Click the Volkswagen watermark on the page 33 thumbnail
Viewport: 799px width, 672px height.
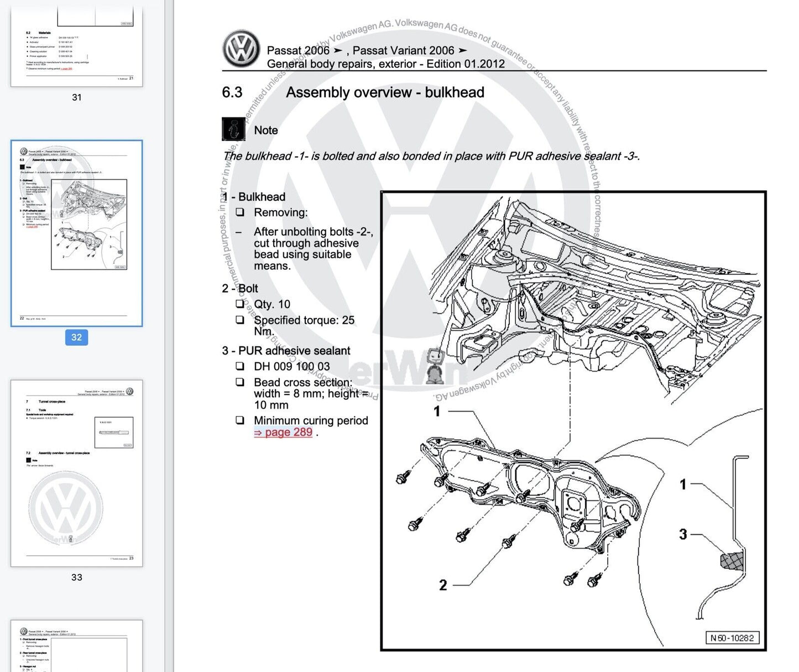point(65,508)
